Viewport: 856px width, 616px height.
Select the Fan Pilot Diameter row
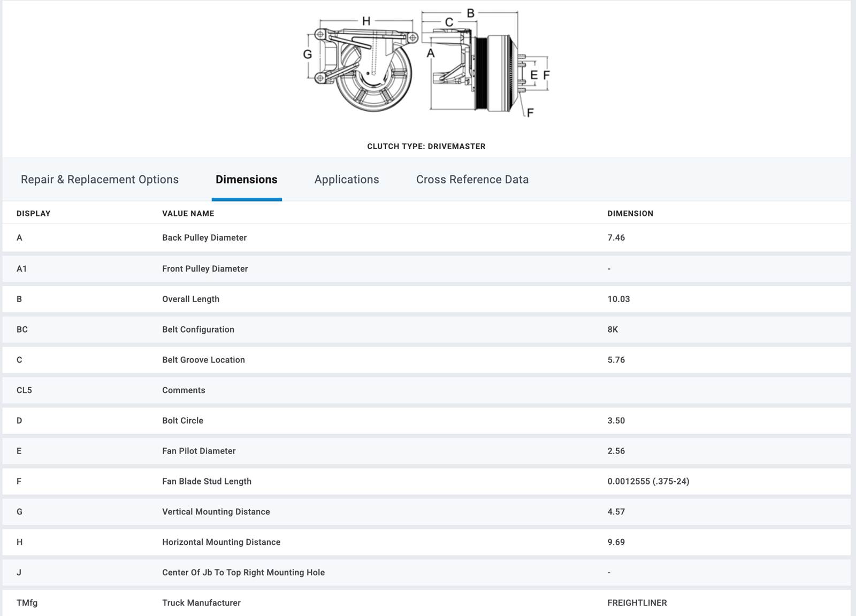(198, 451)
